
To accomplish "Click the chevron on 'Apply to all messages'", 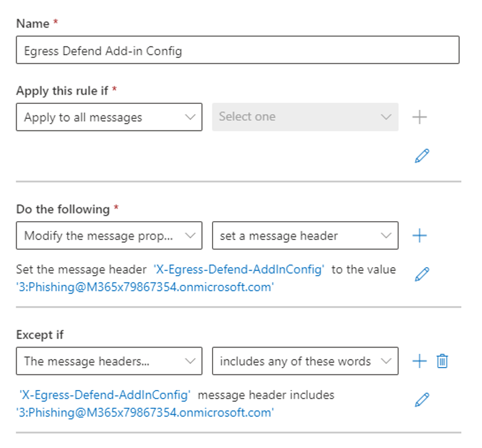I will point(190,117).
